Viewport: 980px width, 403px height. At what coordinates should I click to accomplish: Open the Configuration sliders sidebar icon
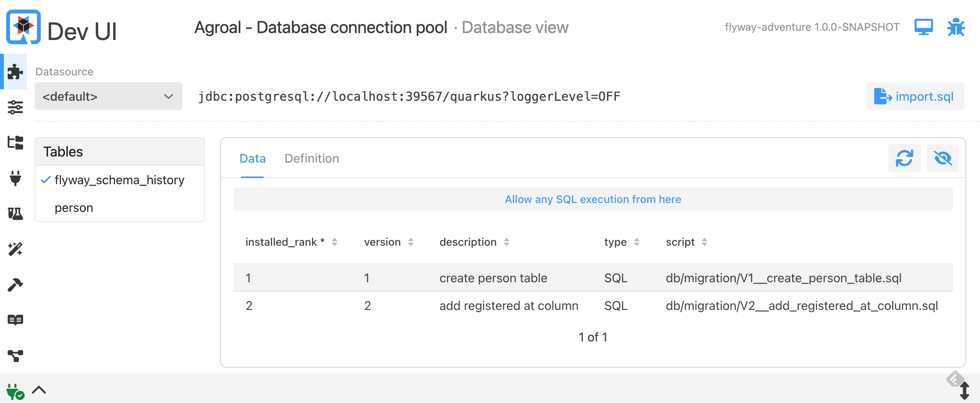pyautogui.click(x=15, y=107)
